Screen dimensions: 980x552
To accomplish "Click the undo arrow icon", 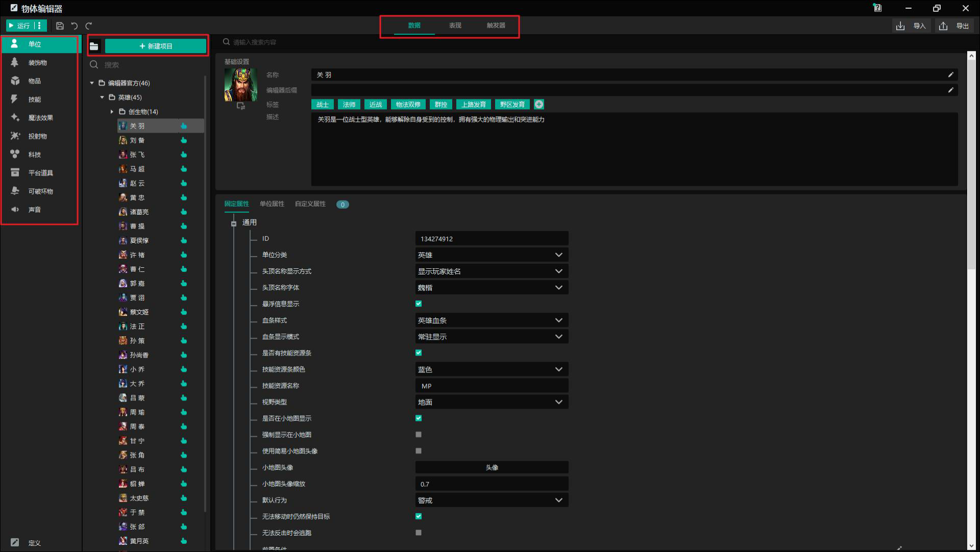I will pyautogui.click(x=75, y=26).
